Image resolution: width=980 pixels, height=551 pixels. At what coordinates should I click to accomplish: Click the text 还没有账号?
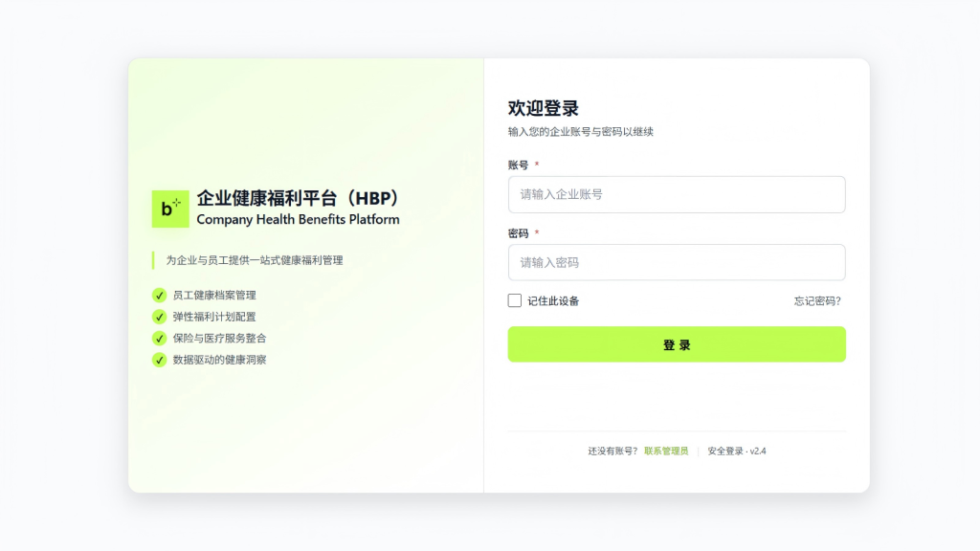pos(612,452)
